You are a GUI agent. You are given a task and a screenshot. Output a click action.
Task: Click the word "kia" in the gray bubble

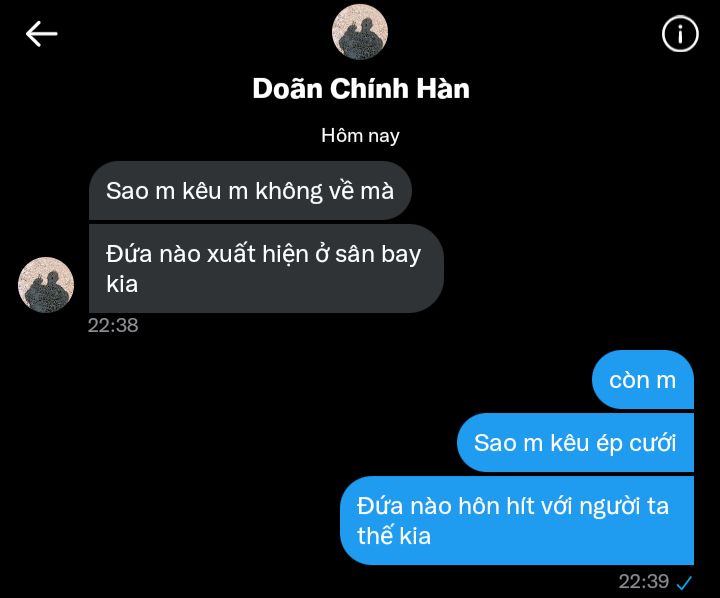tap(122, 284)
